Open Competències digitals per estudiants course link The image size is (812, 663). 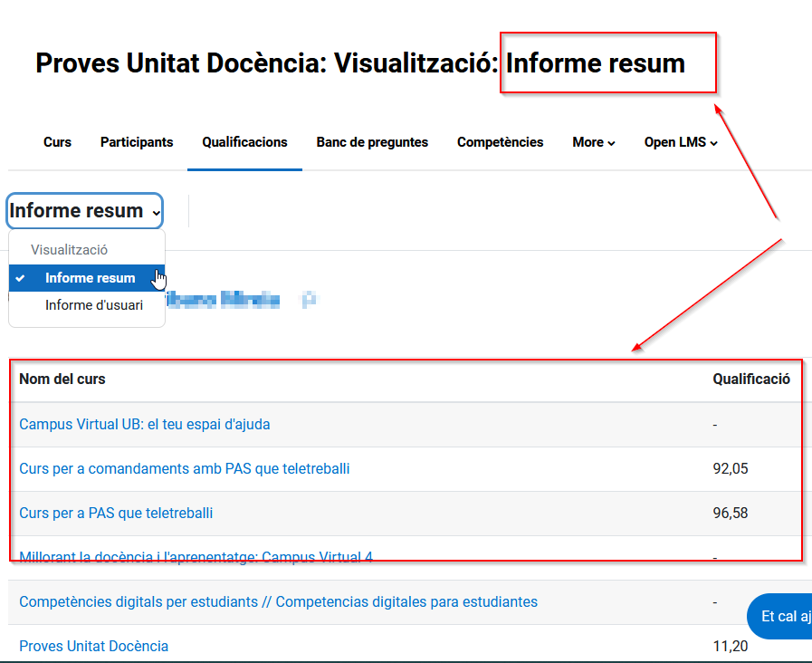pos(278,601)
